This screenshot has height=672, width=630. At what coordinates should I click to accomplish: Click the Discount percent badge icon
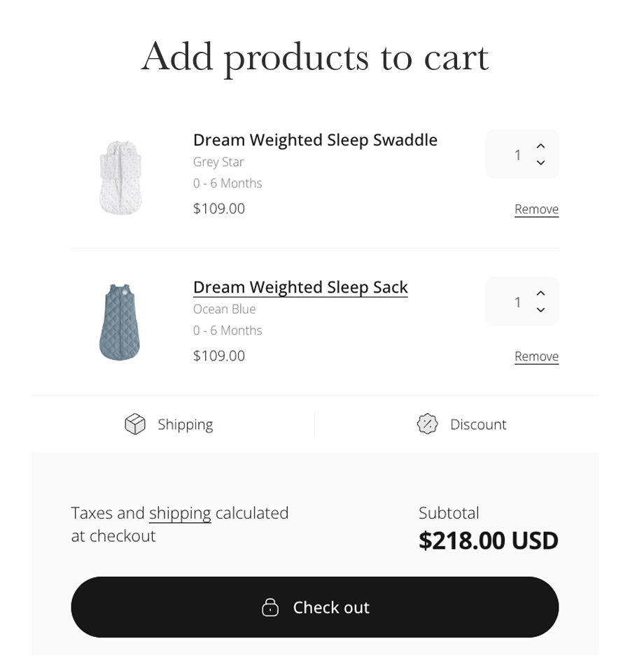coord(427,424)
